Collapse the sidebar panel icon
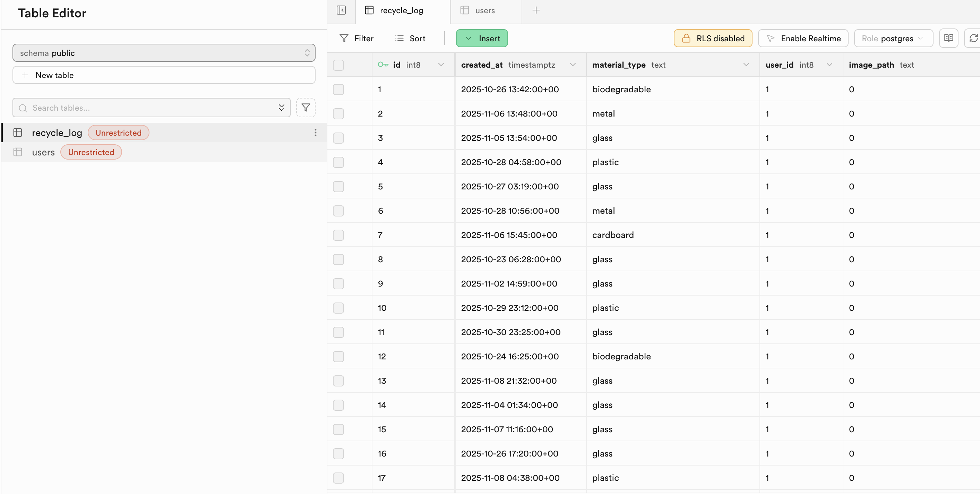The height and width of the screenshot is (494, 980). click(341, 10)
